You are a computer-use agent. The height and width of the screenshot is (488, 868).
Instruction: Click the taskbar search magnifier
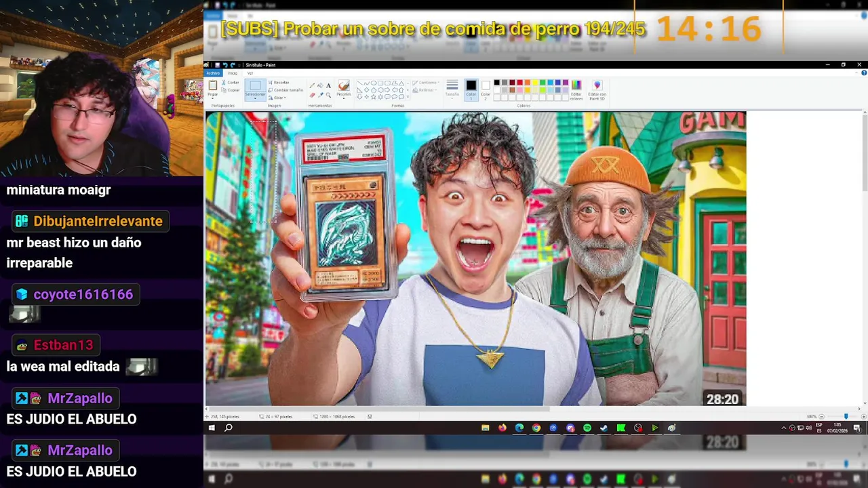coord(229,428)
